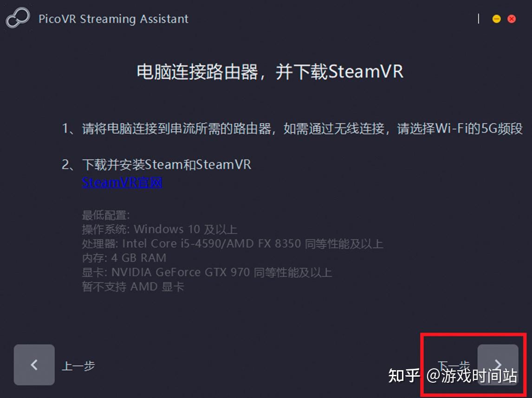532x398 pixels.
Task: Click the 最低配置 label
Action: tap(106, 215)
